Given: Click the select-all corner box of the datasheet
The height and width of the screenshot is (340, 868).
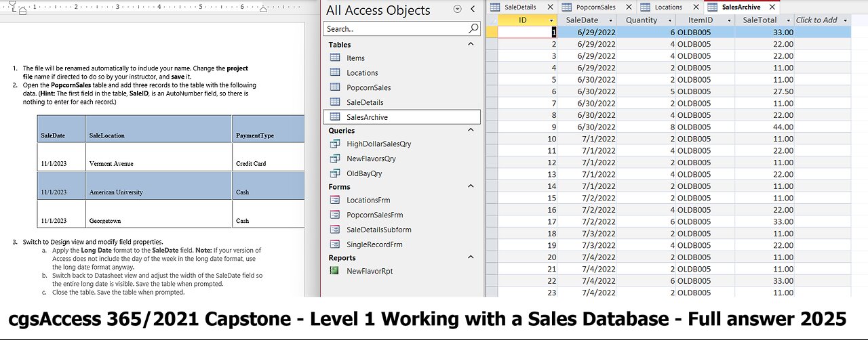Looking at the screenshot, I should point(492,20).
